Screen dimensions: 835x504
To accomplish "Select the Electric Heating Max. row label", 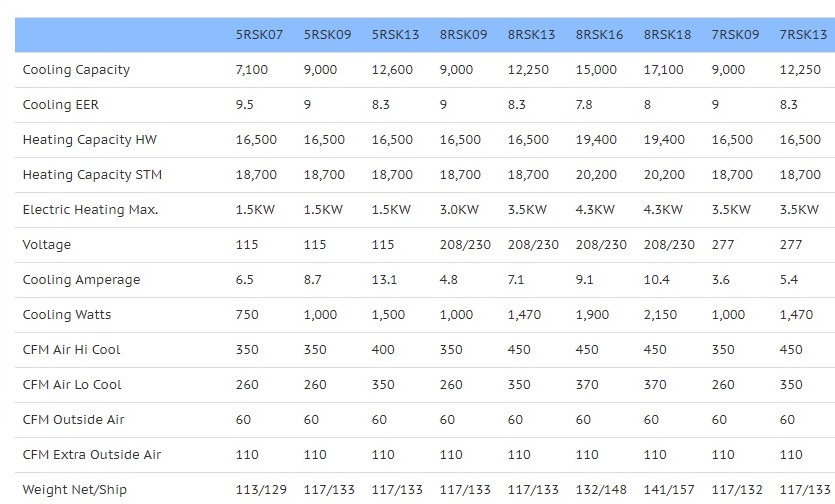I will (x=91, y=210).
